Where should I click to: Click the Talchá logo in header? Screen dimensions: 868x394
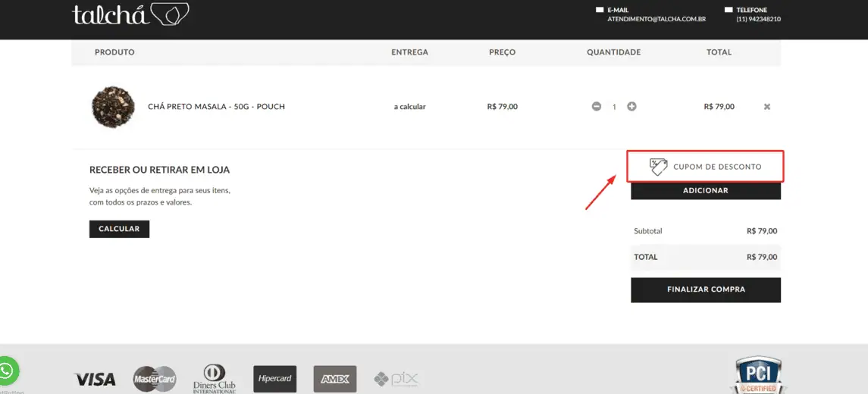click(x=130, y=14)
